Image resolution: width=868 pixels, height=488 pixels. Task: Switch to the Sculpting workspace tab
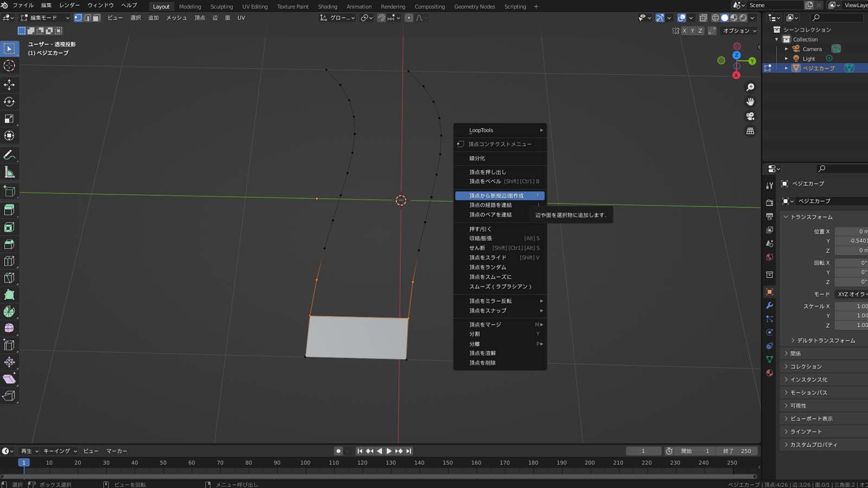pyautogui.click(x=221, y=7)
